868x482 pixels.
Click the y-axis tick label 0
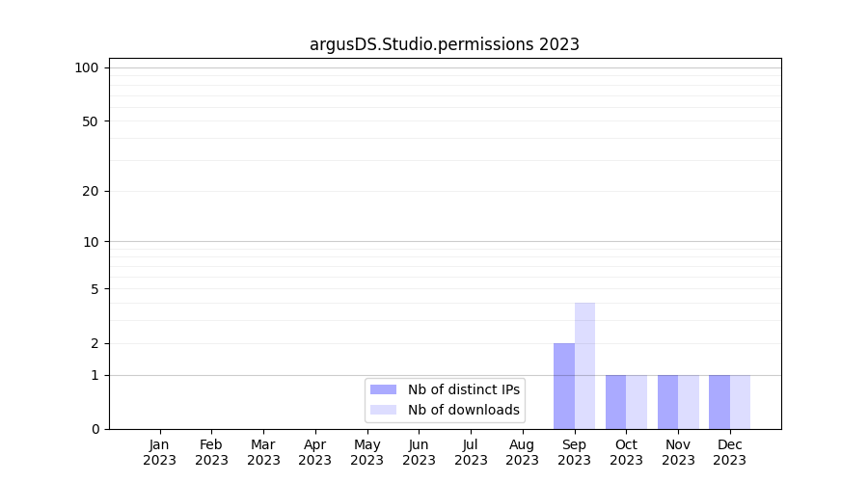click(x=95, y=429)
